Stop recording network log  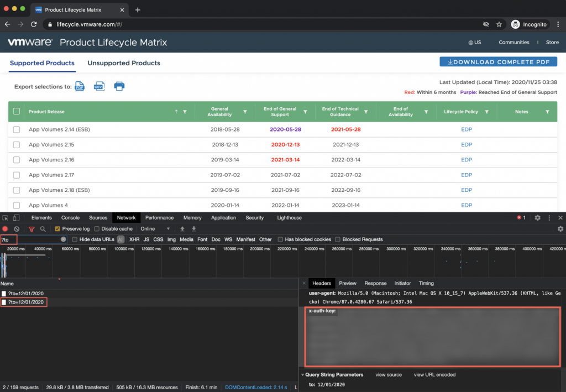tap(5, 229)
